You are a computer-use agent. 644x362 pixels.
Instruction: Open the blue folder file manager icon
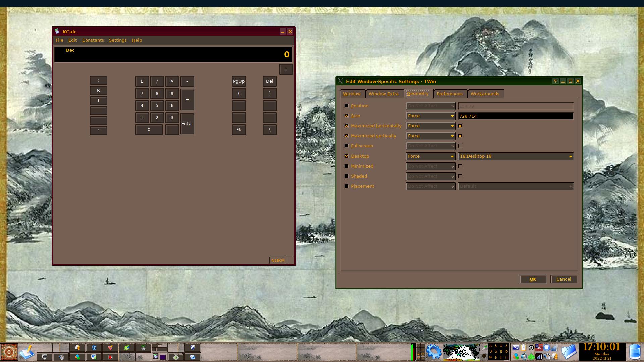click(569, 352)
